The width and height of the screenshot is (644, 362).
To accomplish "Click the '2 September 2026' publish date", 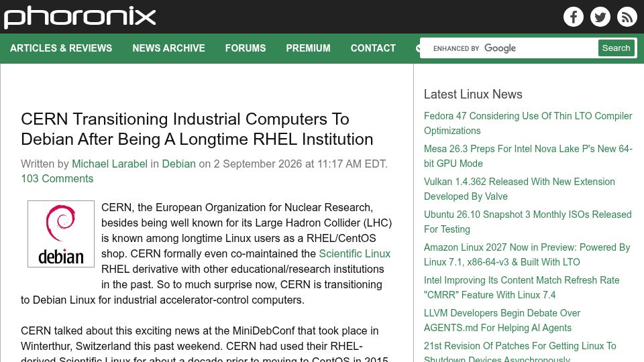I will pyautogui.click(x=258, y=164).
